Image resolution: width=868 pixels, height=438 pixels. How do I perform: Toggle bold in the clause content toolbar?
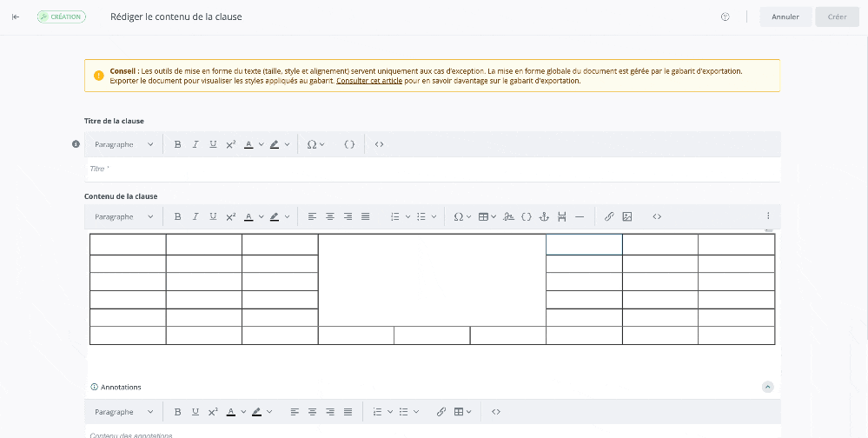[177, 216]
